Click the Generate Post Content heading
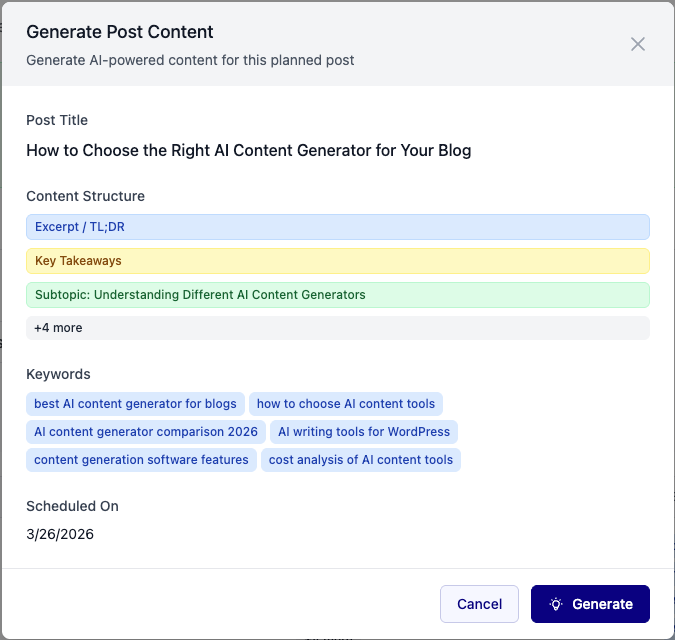 (x=120, y=32)
